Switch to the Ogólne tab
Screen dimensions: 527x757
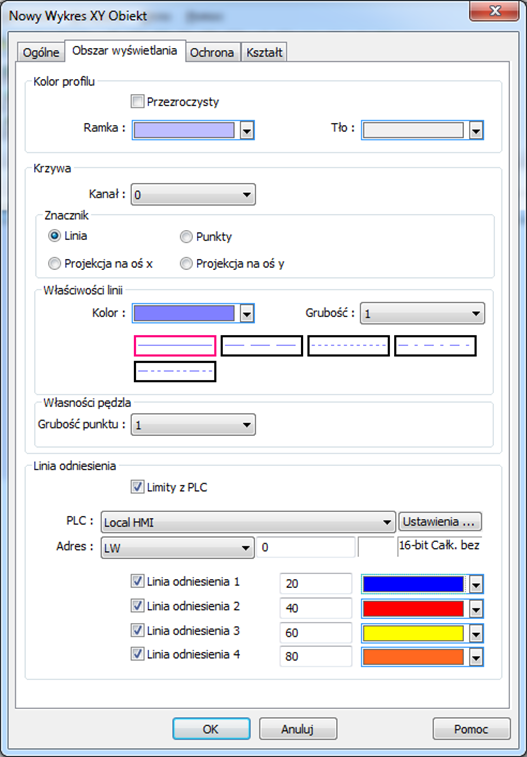tap(41, 52)
